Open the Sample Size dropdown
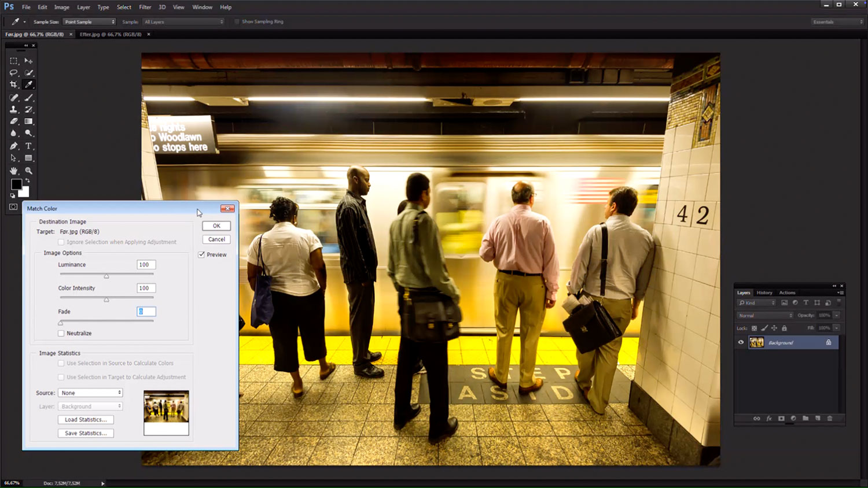868x488 pixels. tap(89, 22)
